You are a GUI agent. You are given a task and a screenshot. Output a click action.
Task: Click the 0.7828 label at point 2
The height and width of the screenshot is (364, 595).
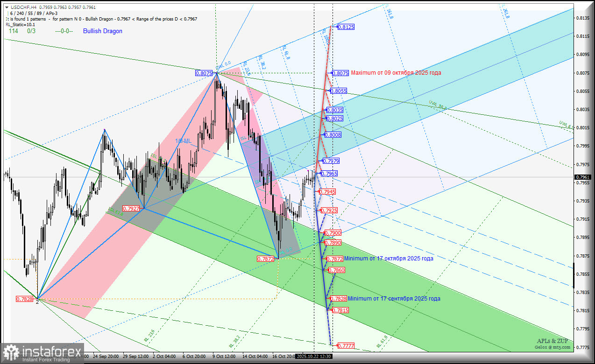tap(24, 299)
